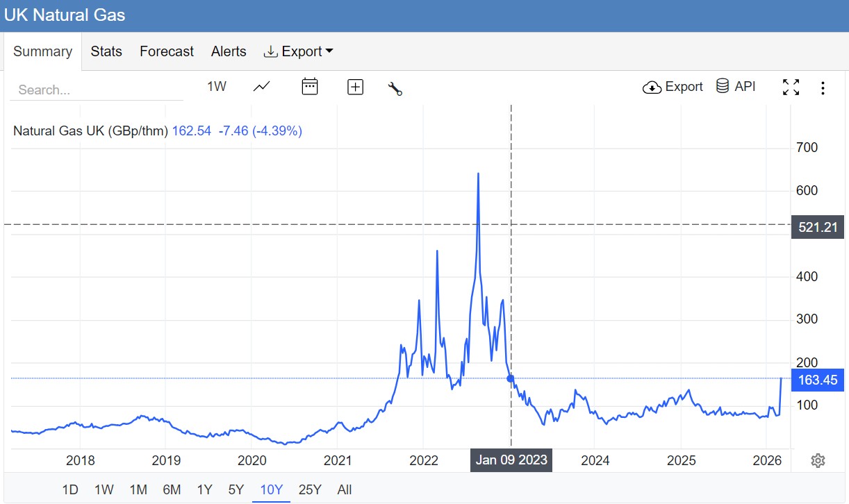Click the Search input field
The height and width of the screenshot is (504, 849).
coord(97,90)
